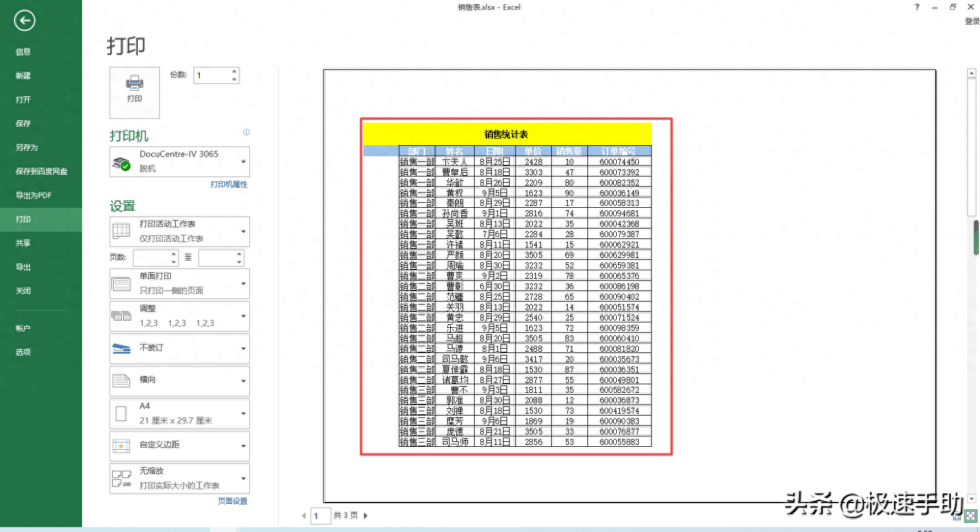Expand A4 paper size dropdown
This screenshot has height=532, width=980.
(244, 414)
